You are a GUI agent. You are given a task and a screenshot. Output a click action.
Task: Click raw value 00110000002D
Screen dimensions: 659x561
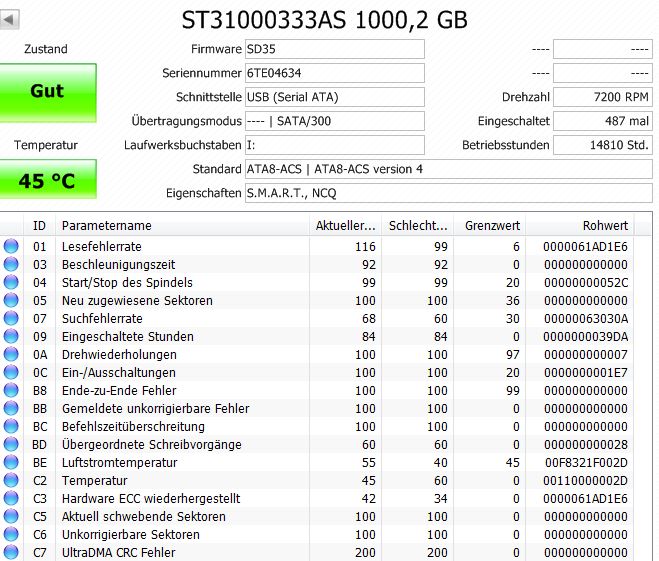point(585,480)
